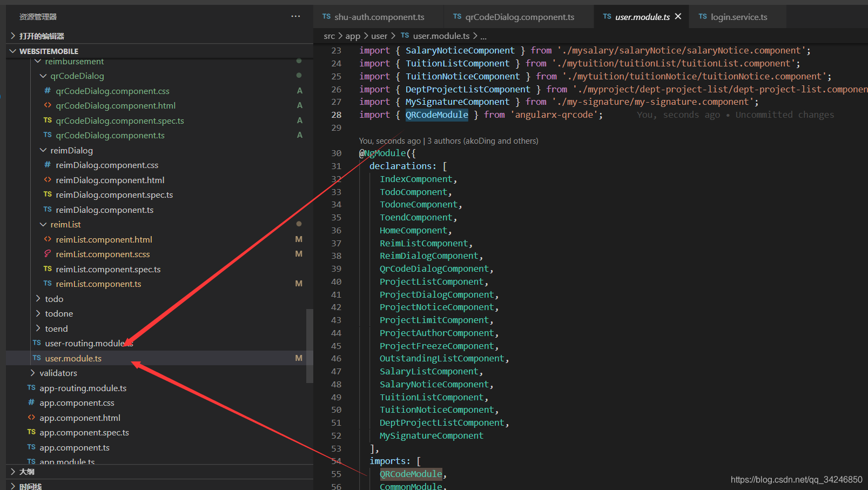Viewport: 868px width, 490px height.
Task: Open reimList.component.ts file
Action: tap(98, 284)
